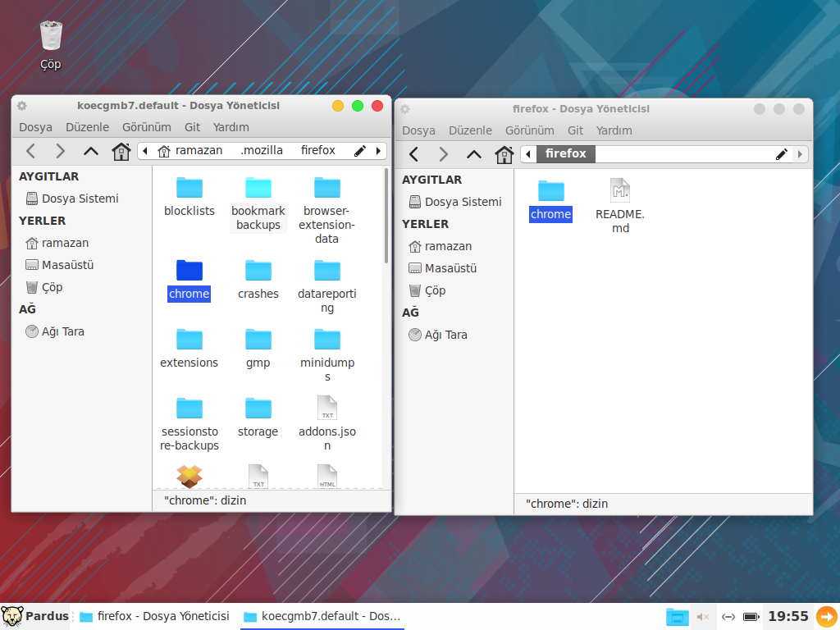Go to home folder in firefox window
The image size is (840, 630).
coord(504,154)
